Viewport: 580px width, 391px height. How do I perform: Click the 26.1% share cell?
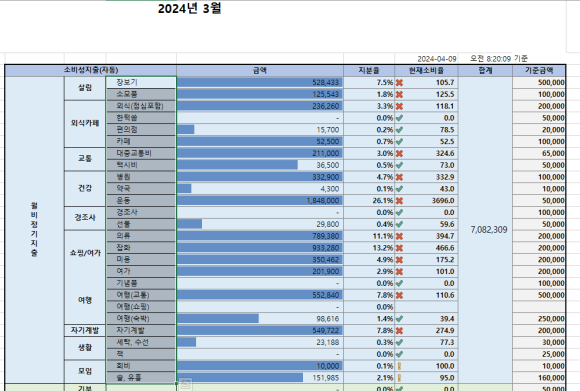[x=369, y=201]
